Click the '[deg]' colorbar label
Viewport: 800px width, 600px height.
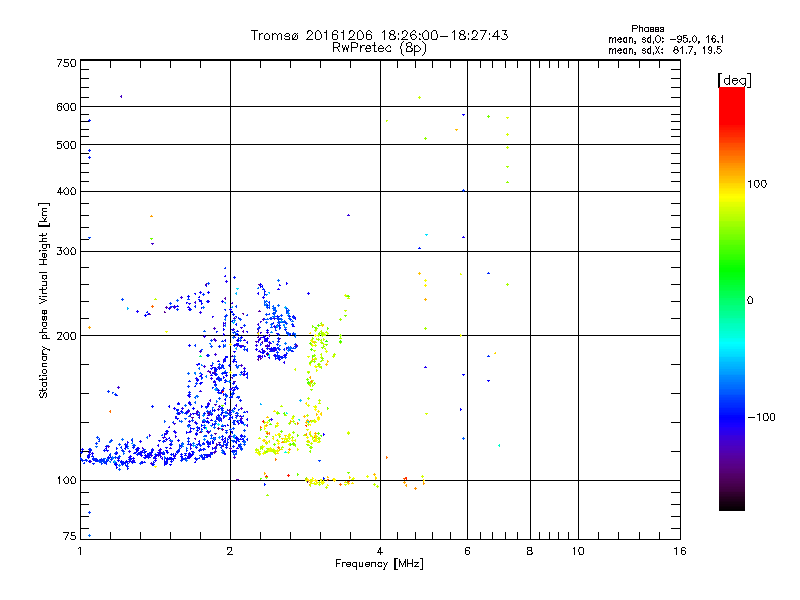[x=734, y=80]
